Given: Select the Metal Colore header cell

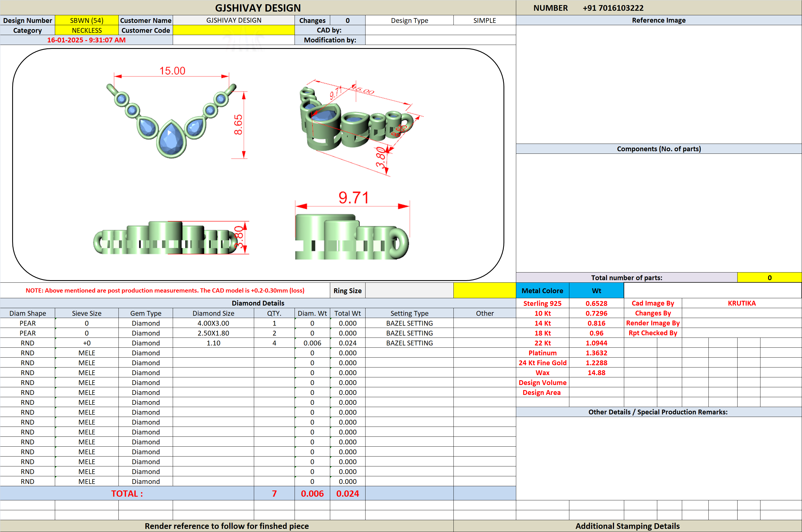Looking at the screenshot, I should pyautogui.click(x=542, y=291).
